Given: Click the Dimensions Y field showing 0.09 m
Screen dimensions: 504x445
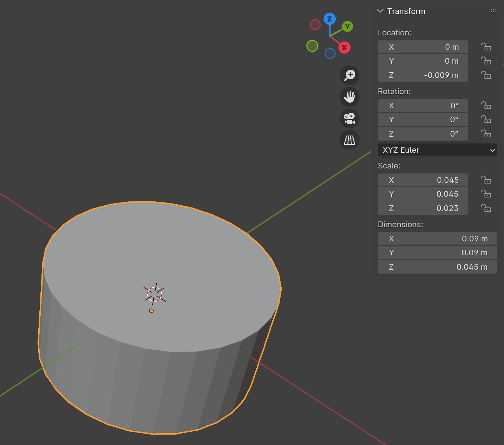Looking at the screenshot, I should coord(437,253).
